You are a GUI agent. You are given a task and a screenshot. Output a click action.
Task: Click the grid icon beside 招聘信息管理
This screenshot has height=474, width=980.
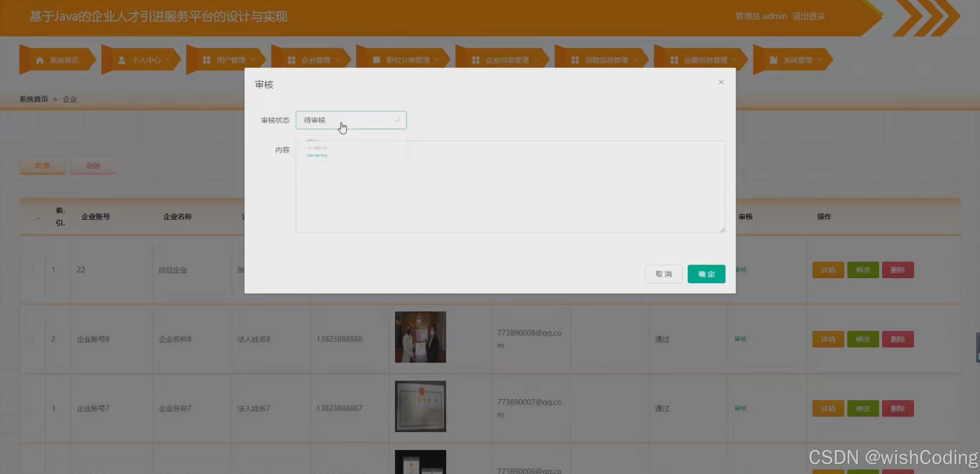click(575, 60)
